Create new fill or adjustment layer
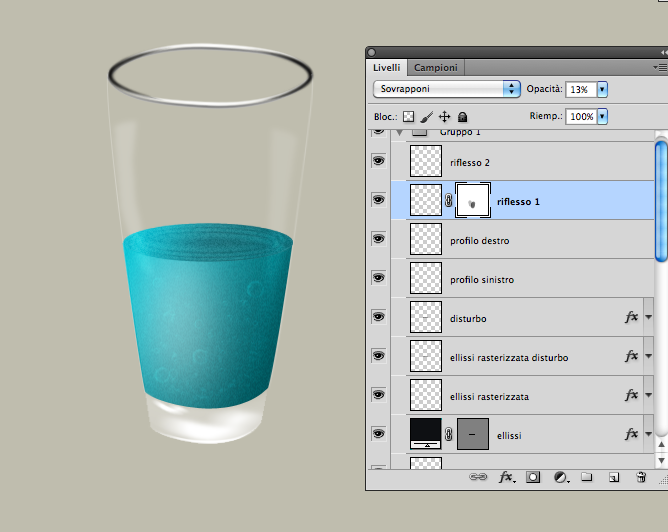 [x=561, y=477]
